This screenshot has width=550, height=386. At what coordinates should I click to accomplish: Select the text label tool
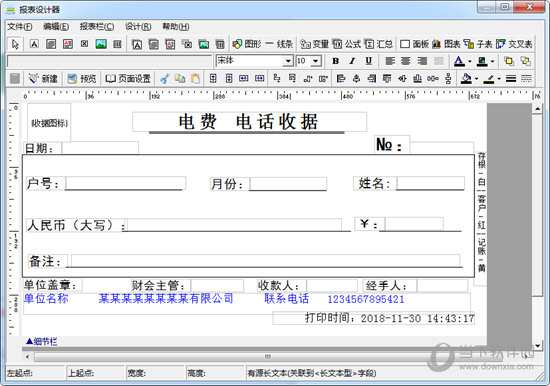pos(34,44)
